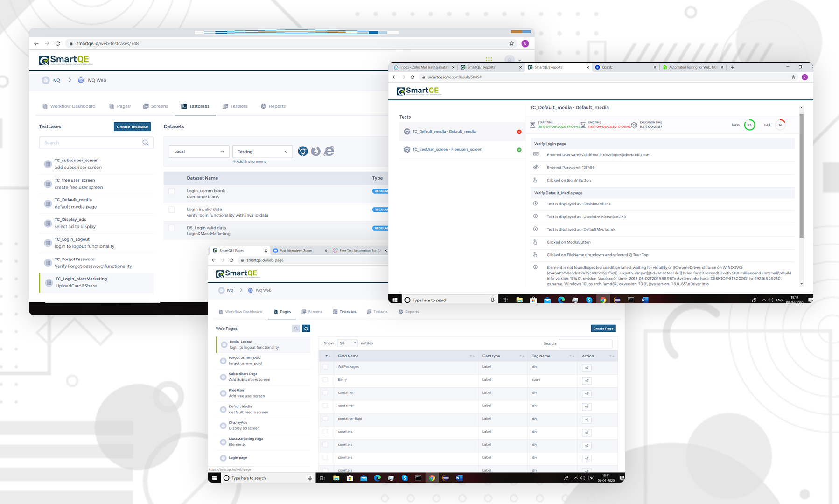839x504 pixels.
Task: Open the Local environment dropdown
Action: point(199,152)
